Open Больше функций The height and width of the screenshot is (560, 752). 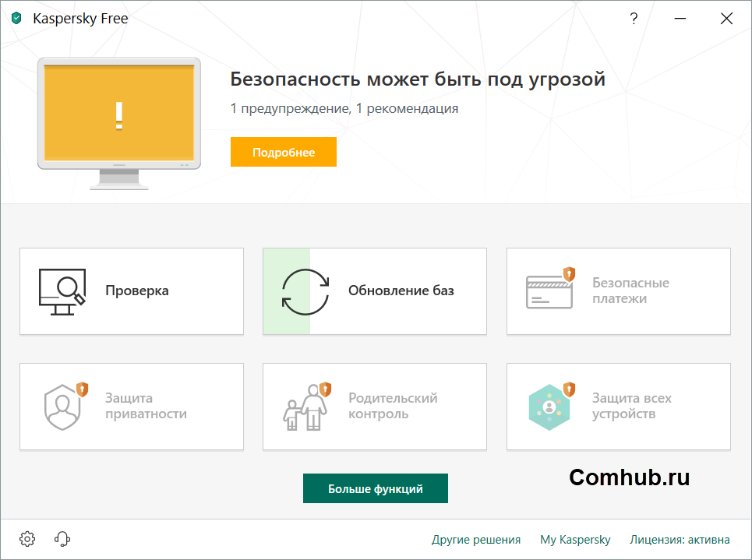point(376,488)
